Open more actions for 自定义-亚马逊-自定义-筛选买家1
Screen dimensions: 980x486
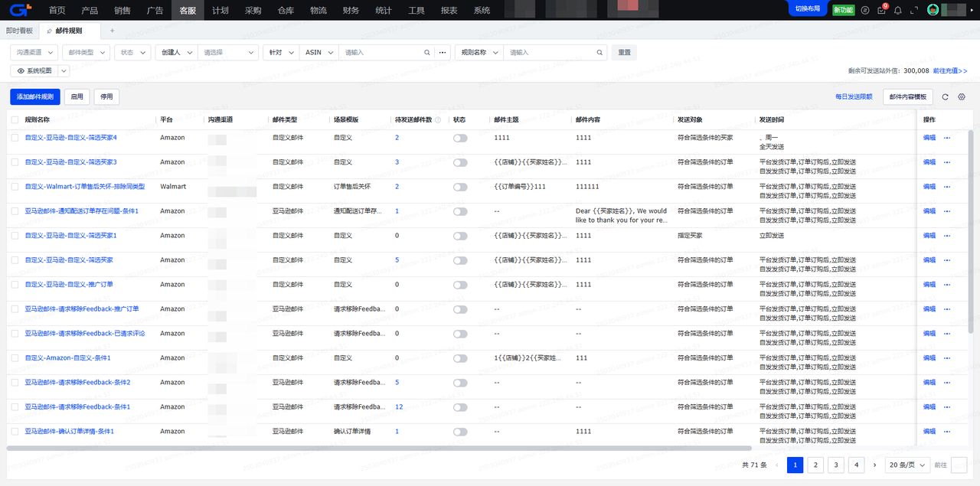tap(947, 236)
